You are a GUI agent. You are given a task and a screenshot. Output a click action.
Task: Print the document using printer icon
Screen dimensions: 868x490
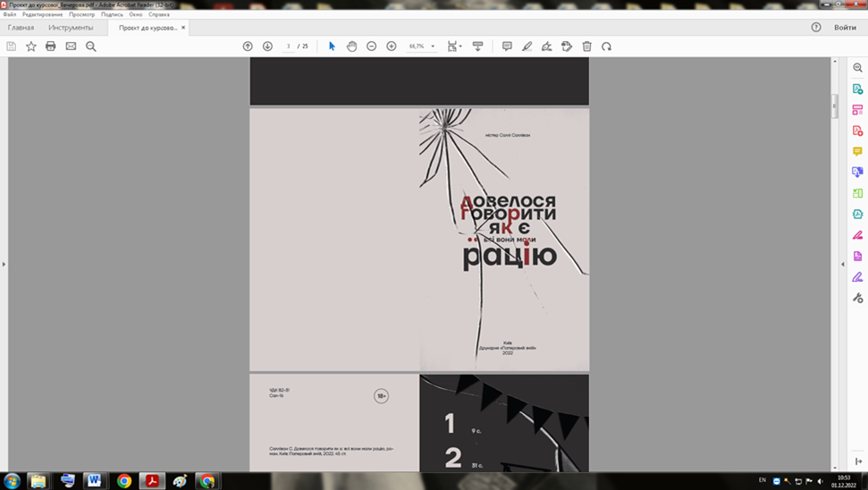pyautogui.click(x=51, y=46)
